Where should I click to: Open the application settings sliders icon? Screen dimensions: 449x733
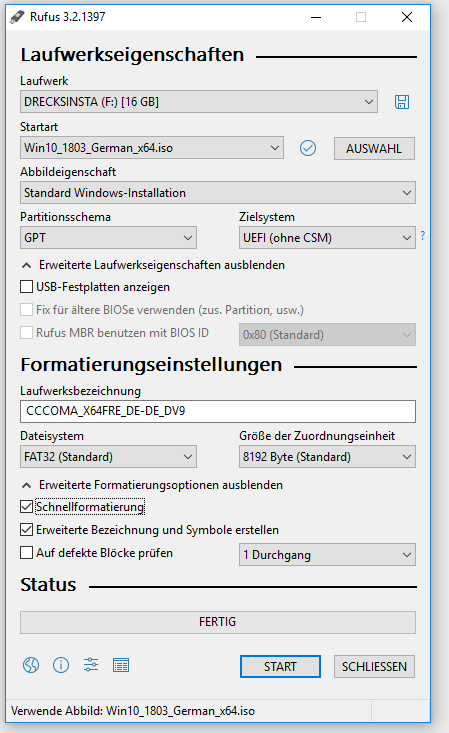(x=91, y=665)
